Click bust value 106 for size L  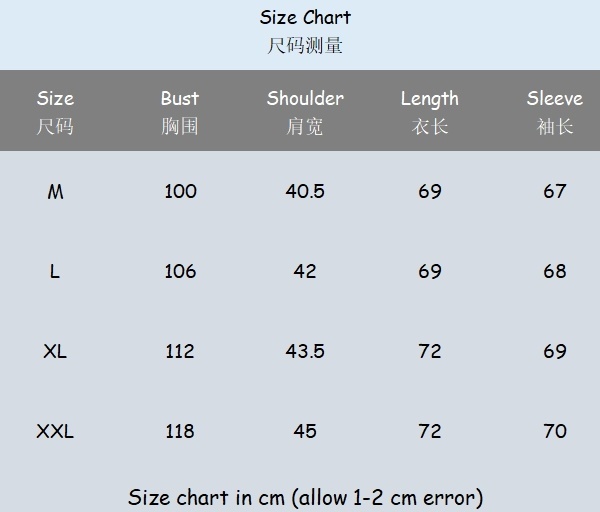point(180,272)
